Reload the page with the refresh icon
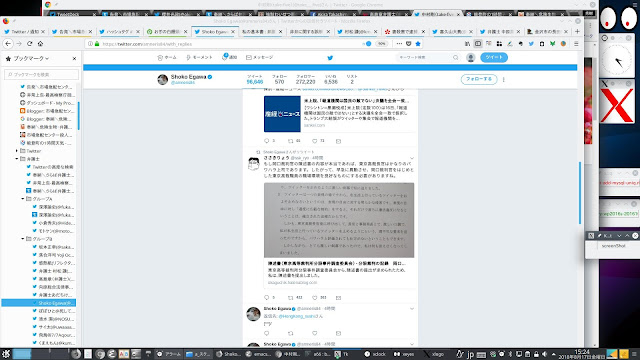The image size is (640, 360). coord(29,44)
